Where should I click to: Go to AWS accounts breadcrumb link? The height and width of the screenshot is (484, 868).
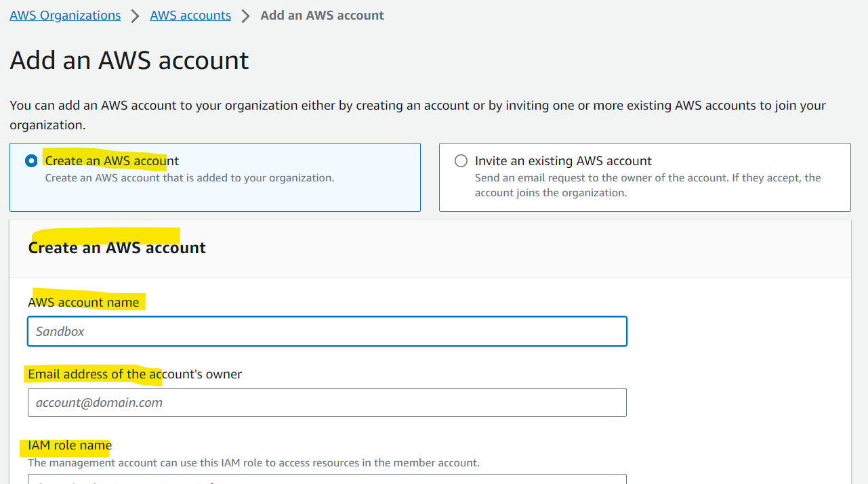tap(190, 15)
